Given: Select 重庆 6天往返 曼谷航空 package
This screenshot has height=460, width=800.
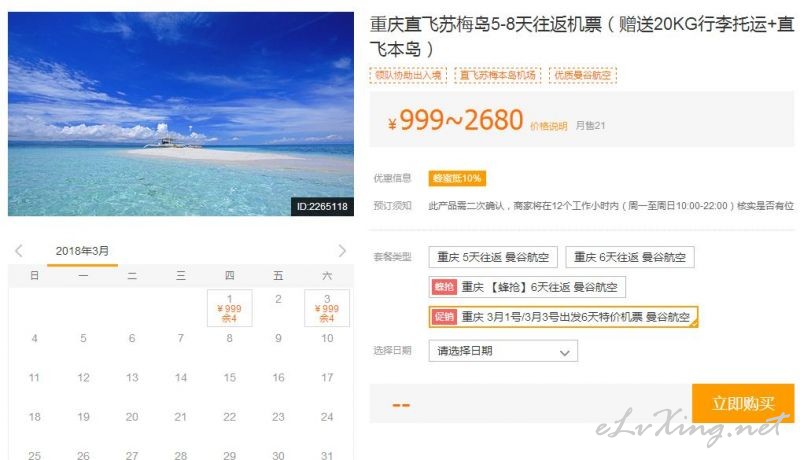Looking at the screenshot, I should click(x=630, y=257).
